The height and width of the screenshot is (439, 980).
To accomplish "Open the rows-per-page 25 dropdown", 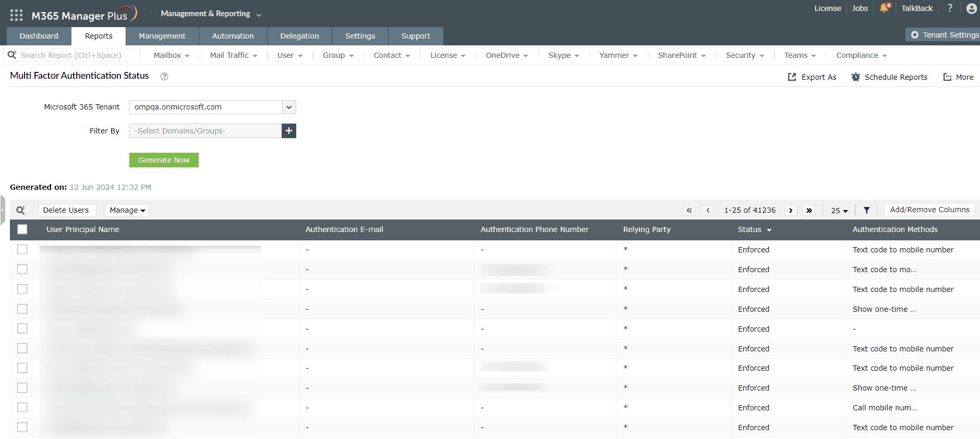I will coord(839,211).
